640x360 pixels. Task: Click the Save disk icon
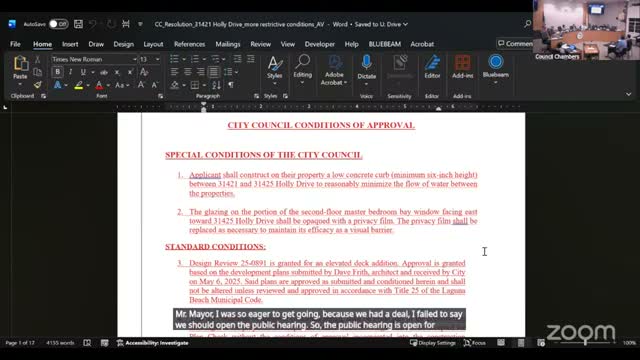point(78,24)
